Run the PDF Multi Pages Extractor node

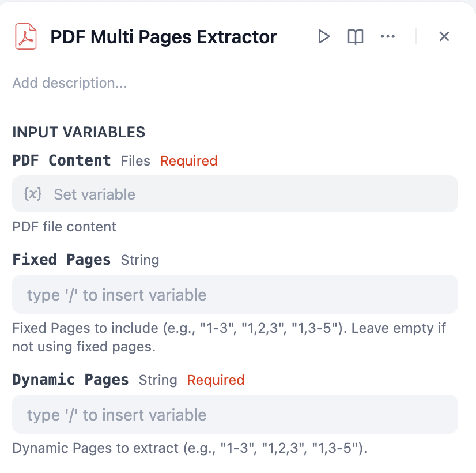[324, 37]
